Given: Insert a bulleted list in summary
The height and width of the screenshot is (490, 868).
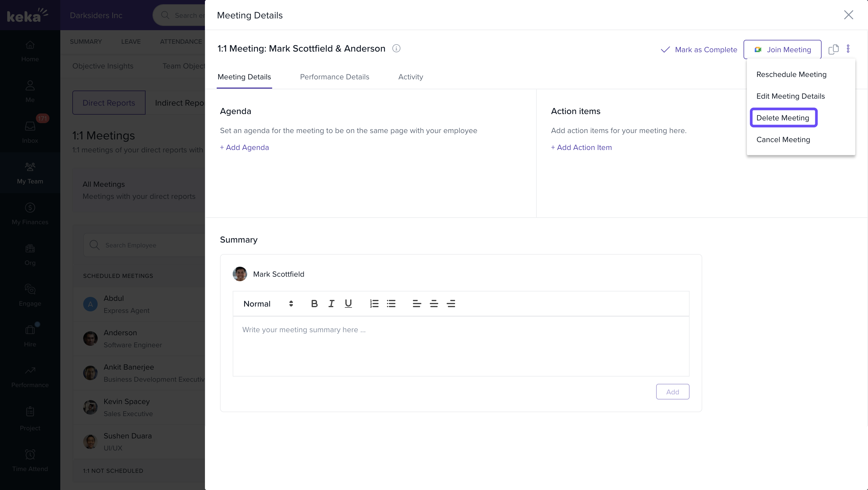Looking at the screenshot, I should (x=391, y=304).
